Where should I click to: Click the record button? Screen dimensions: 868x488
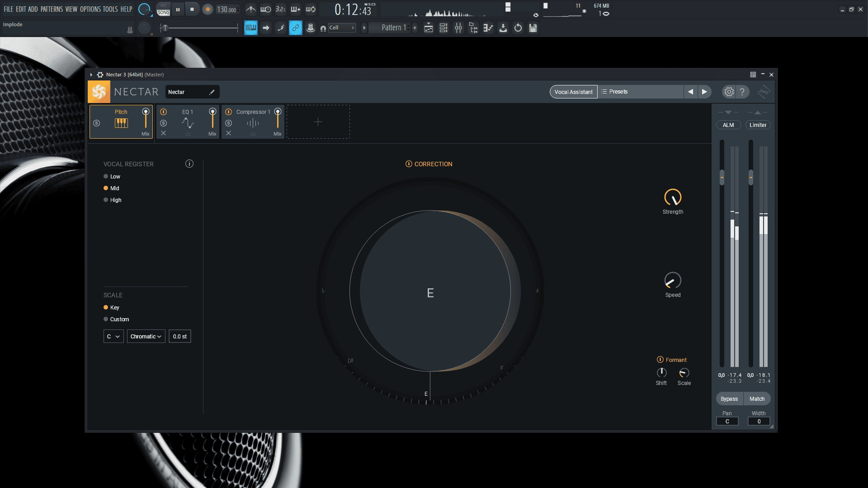point(208,9)
